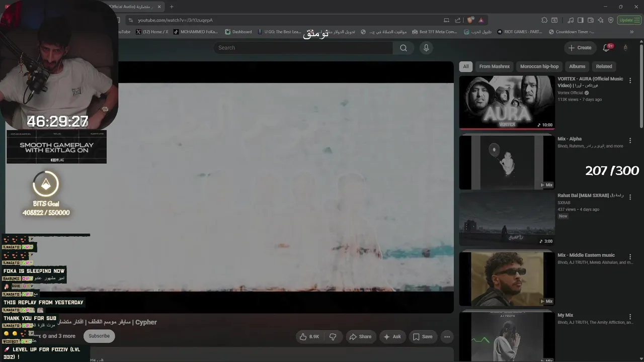Open the My Mix thumbnail
Image resolution: width=644 pixels, height=362 pixels.
click(507, 337)
